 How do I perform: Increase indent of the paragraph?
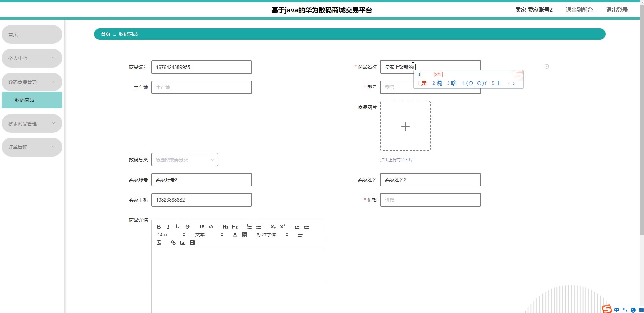[x=307, y=227]
